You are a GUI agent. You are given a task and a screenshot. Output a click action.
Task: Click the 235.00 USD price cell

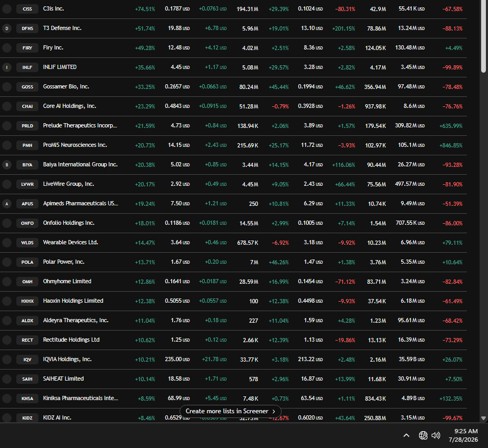177,359
